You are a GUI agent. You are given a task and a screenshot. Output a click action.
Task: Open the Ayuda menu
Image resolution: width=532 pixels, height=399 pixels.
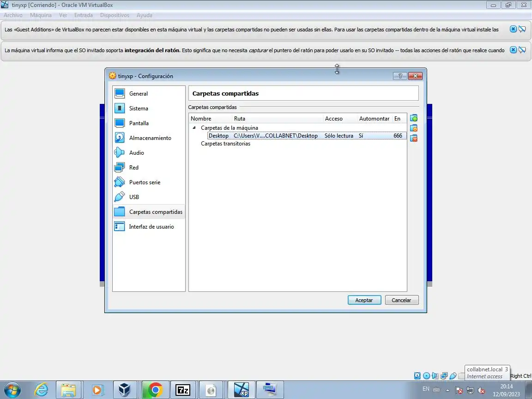click(144, 15)
